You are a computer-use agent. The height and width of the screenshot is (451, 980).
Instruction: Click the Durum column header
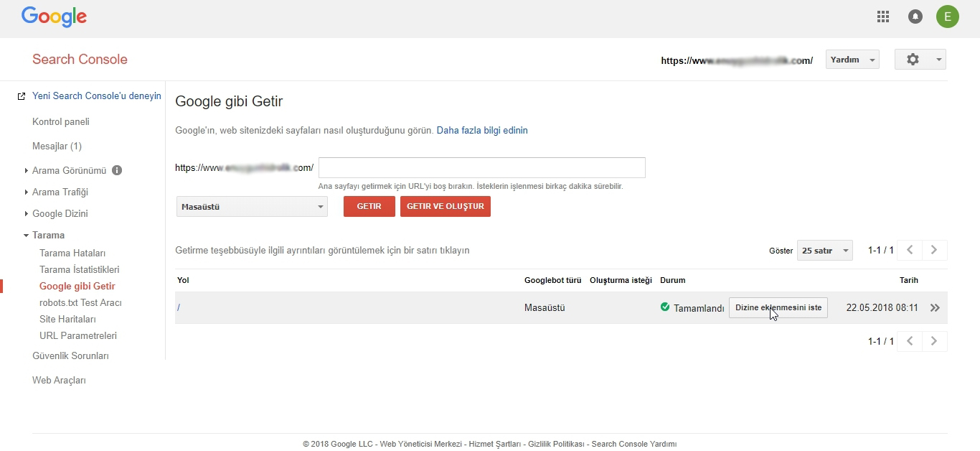pyautogui.click(x=673, y=280)
